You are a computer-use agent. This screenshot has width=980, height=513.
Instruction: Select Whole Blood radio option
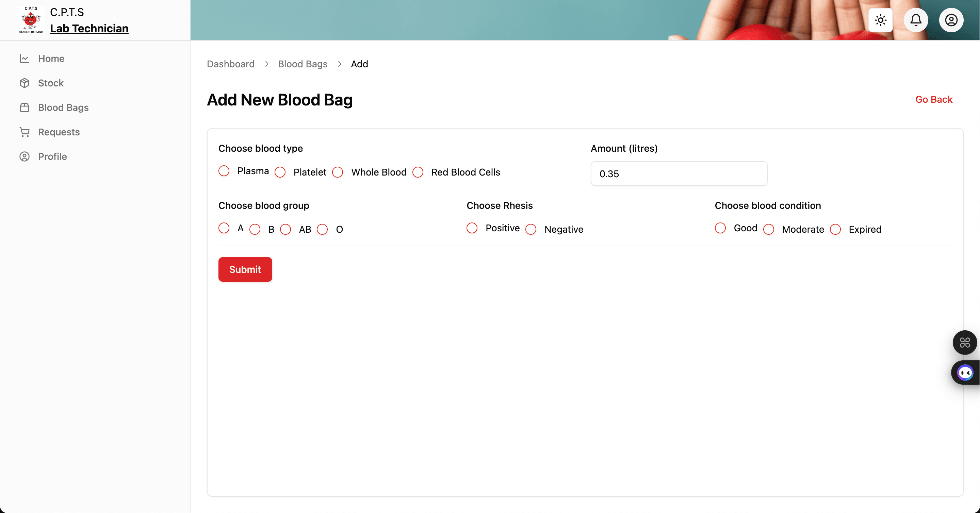click(338, 172)
